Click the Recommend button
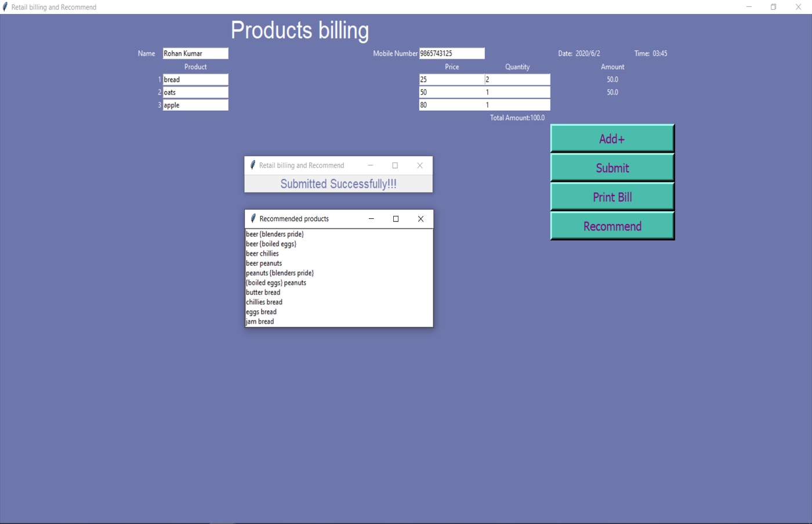Screen dimensions: 812x524 click(612, 226)
